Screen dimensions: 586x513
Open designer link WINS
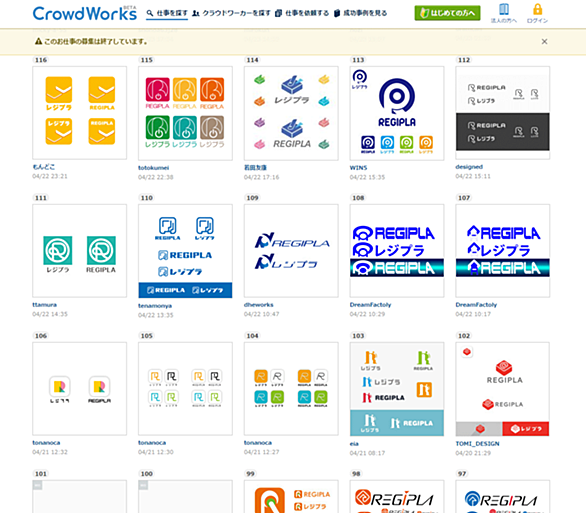pyautogui.click(x=358, y=168)
